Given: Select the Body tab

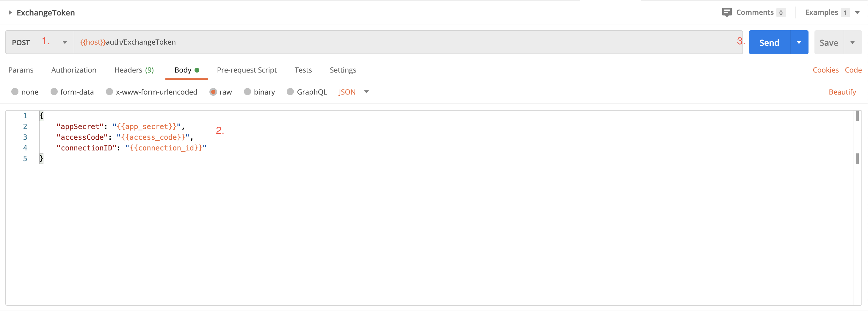Looking at the screenshot, I should coord(187,70).
